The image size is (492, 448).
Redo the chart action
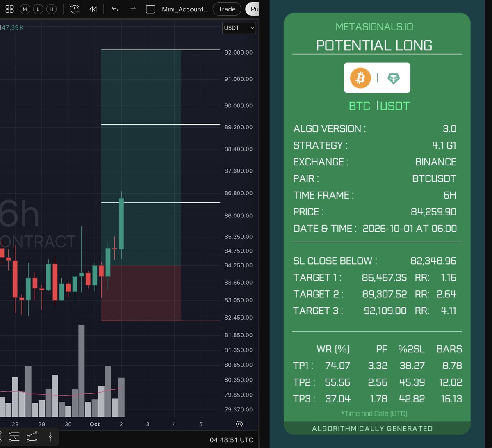132,9
